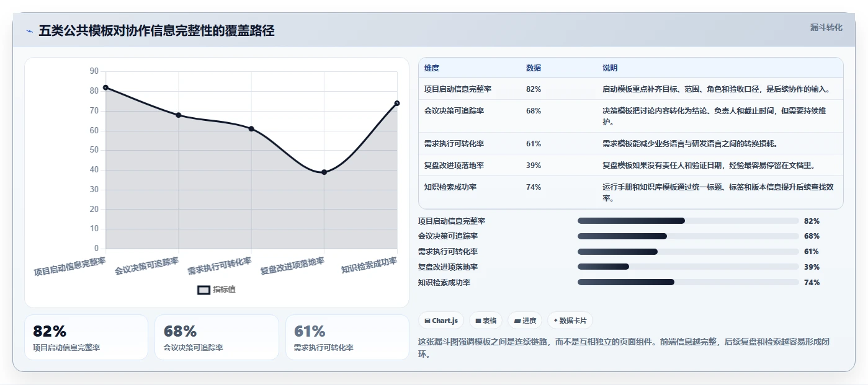The height and width of the screenshot is (385, 868).
Task: Click the 会议决策可追踪率 progress bar
Action: [x=688, y=236]
